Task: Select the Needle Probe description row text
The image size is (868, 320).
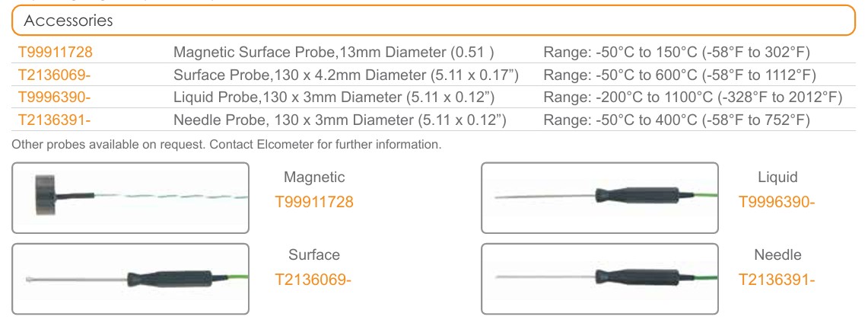Action: 340,120
